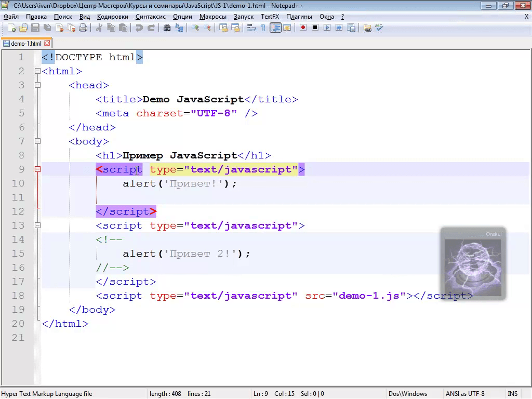This screenshot has width=532, height=399.
Task: Click the Close All documents icon
Action: pos(71,28)
